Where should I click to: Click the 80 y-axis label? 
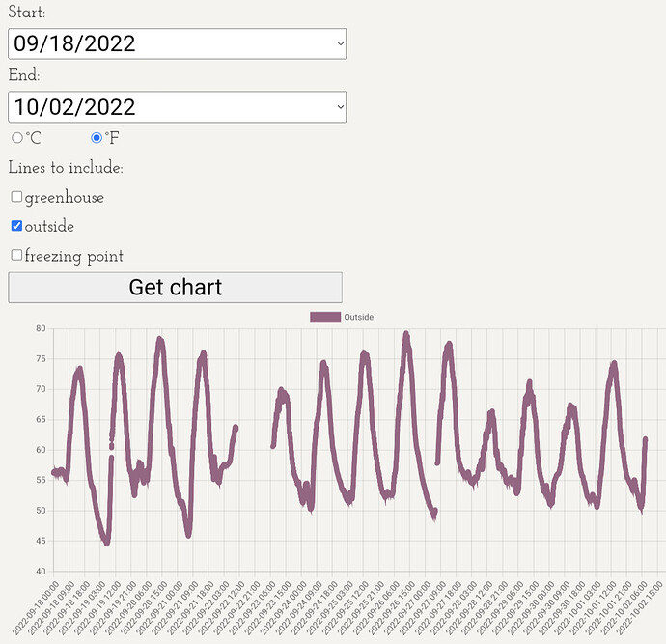pos(41,328)
